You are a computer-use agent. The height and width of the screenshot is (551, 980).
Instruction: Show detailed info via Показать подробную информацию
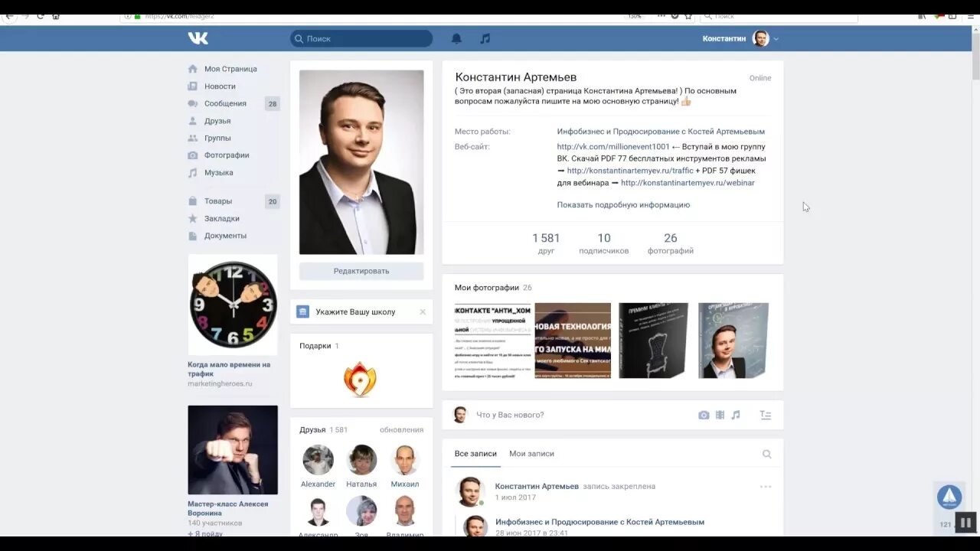tap(623, 204)
